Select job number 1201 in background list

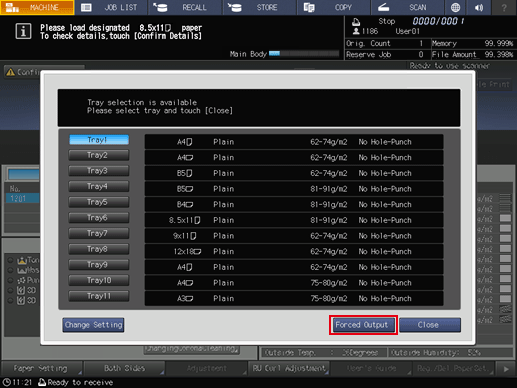pos(22,199)
